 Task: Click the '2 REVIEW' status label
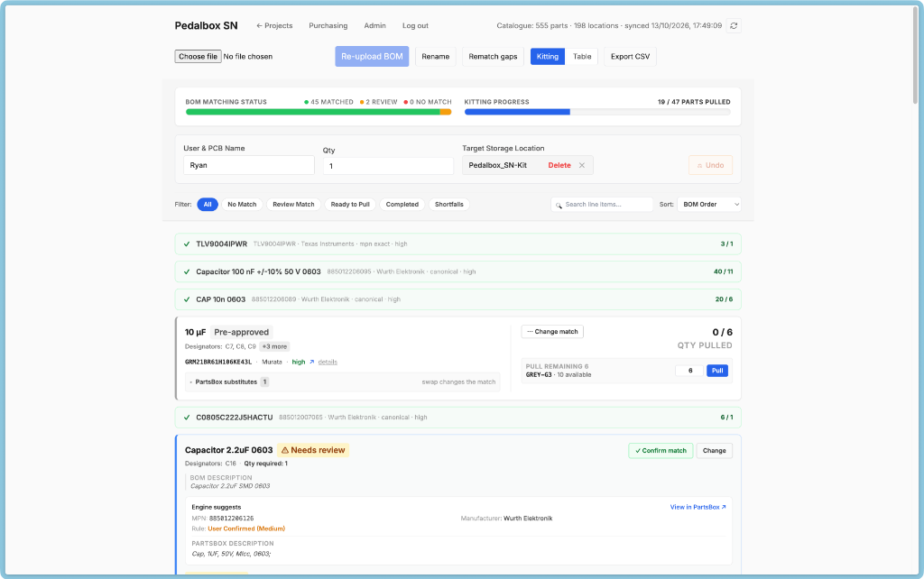[378, 102]
